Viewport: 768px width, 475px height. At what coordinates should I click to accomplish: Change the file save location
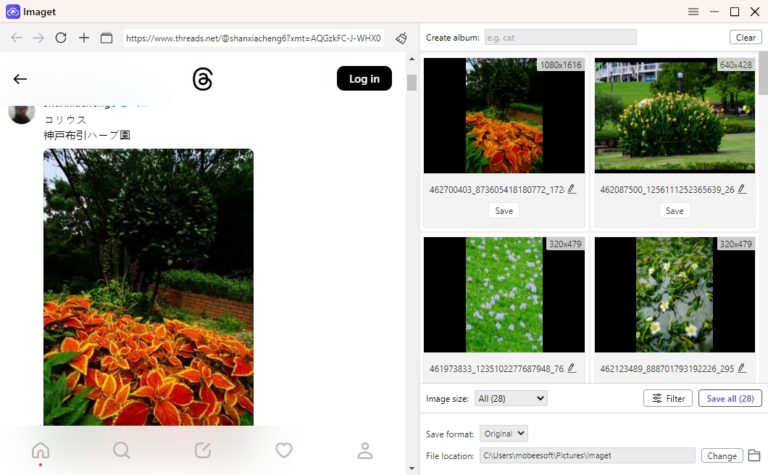pos(722,456)
